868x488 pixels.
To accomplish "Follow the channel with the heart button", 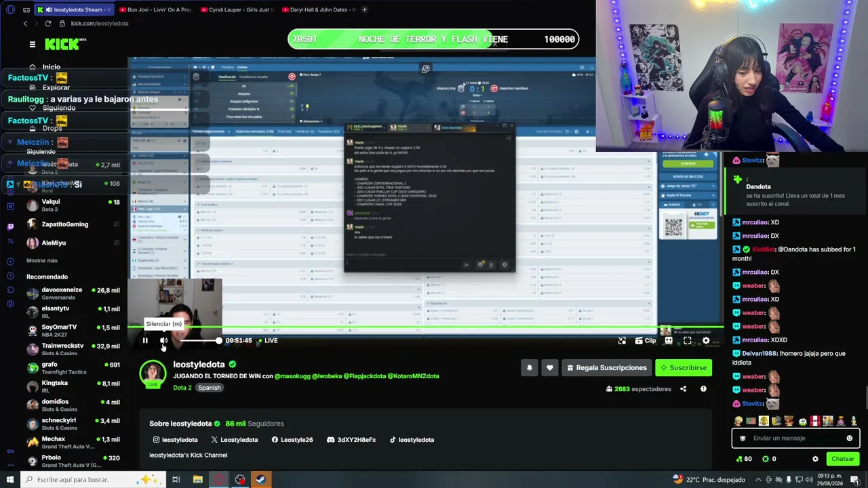I will click(x=550, y=367).
